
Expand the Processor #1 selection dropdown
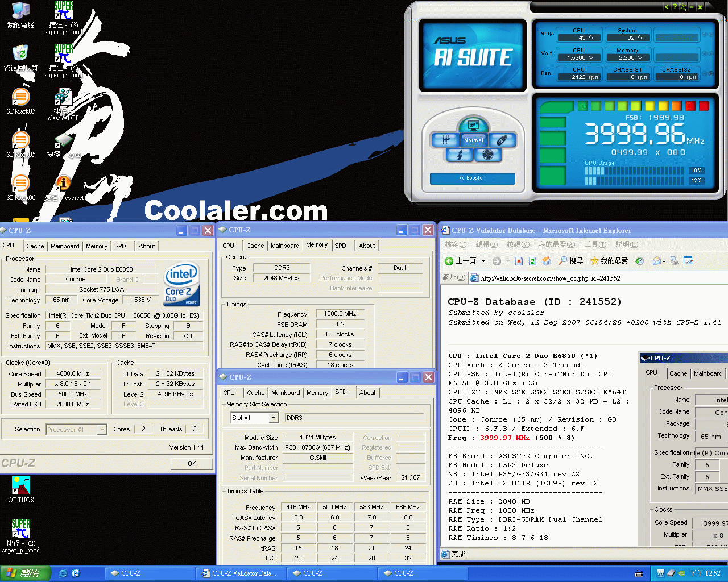click(102, 430)
